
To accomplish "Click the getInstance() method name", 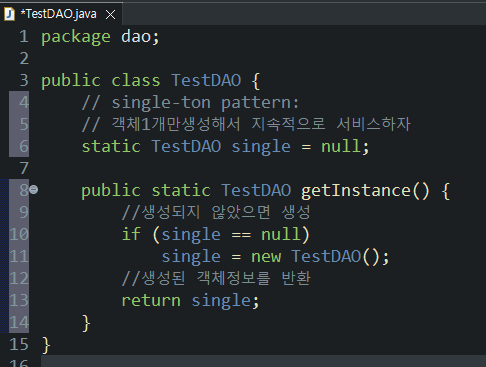I will point(365,191).
